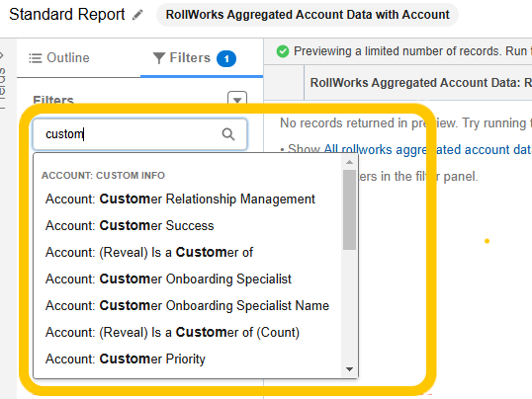This screenshot has width=532, height=399.
Task: Pick 'Account: Customer Onboarding Specialist Name'
Action: (x=187, y=306)
